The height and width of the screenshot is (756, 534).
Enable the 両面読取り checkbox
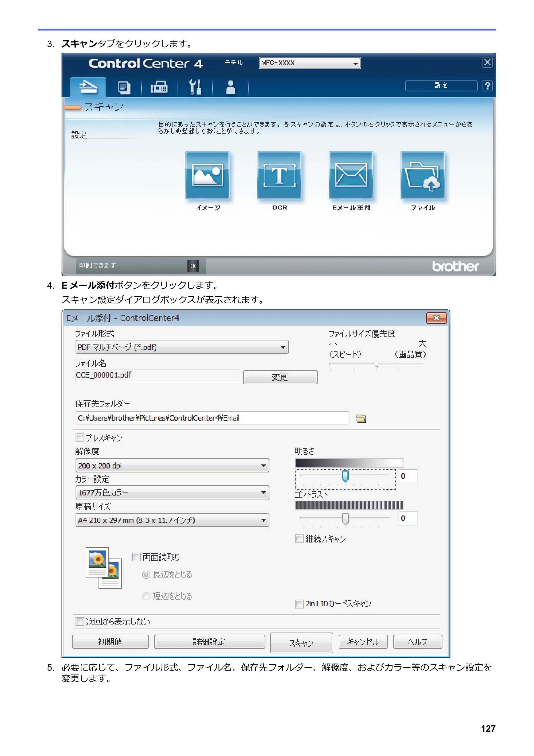[136, 557]
